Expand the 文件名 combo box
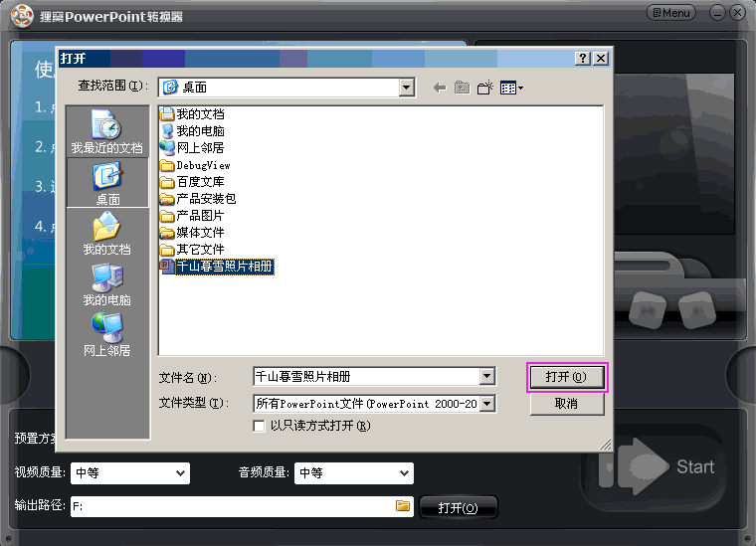756x546 pixels. click(x=486, y=377)
